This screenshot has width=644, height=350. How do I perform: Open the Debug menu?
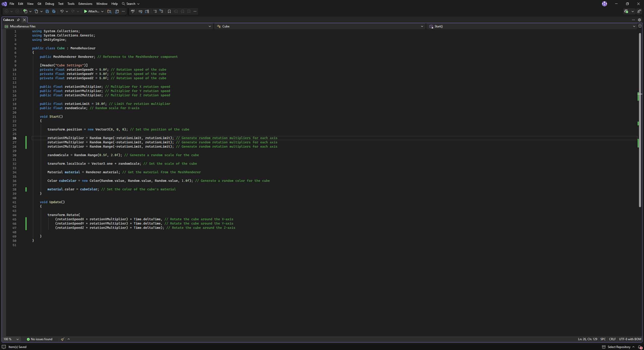coord(50,4)
